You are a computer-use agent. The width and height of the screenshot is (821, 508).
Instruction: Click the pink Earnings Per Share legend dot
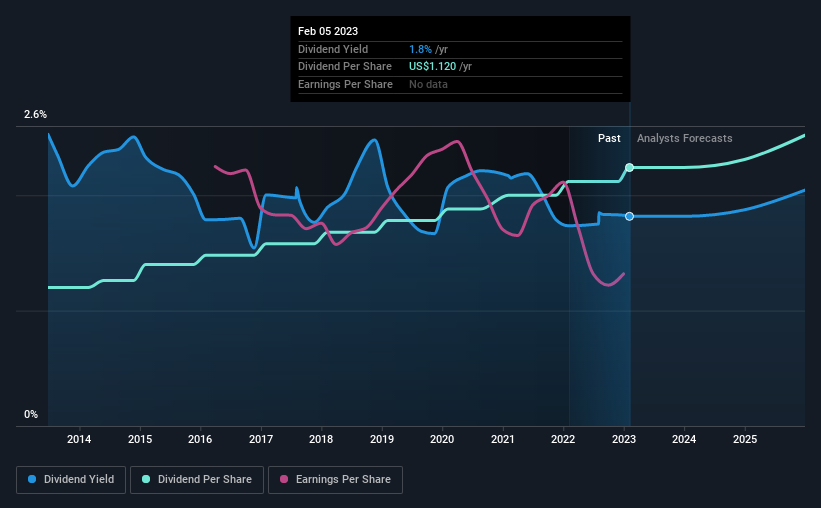pos(284,479)
